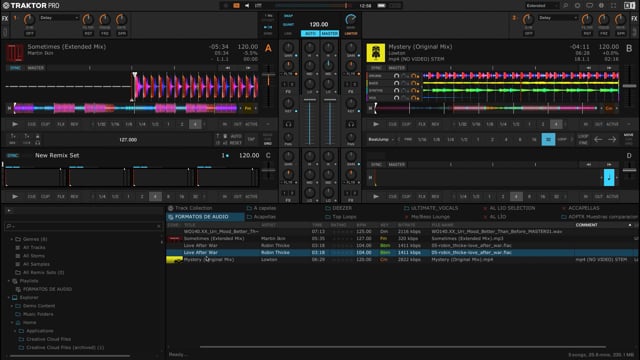Sort by the COMMENT column header
This screenshot has width=640, height=360.
(587, 225)
